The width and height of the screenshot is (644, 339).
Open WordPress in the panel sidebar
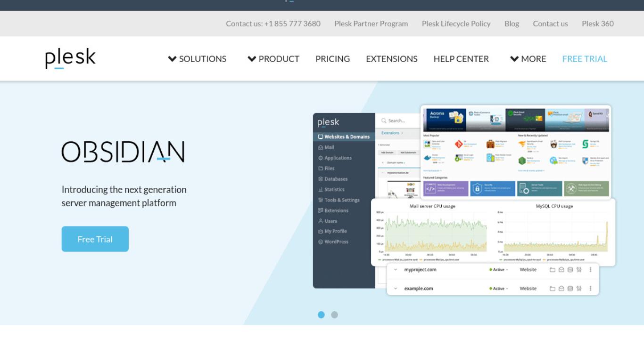(x=333, y=242)
